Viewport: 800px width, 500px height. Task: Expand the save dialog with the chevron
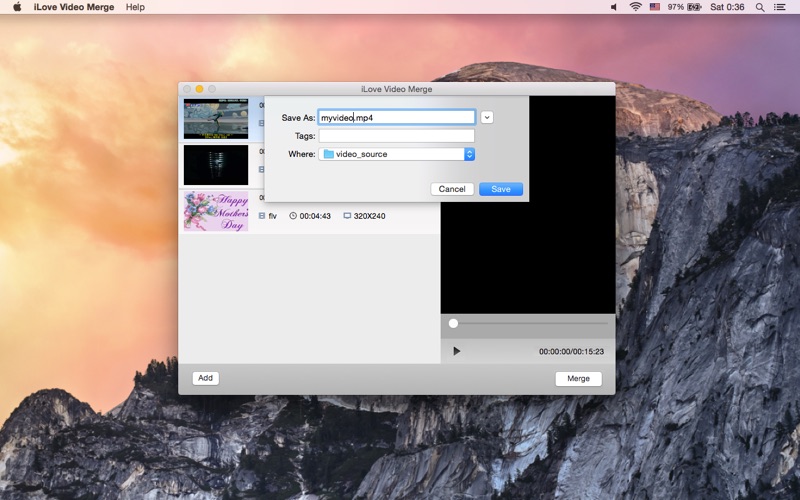[487, 117]
